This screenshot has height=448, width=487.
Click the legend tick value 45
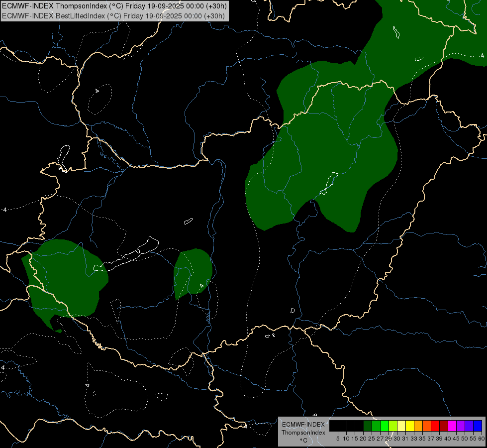(x=456, y=439)
